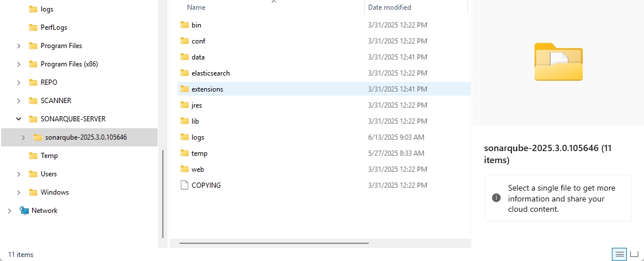
Task: Expand the sonarqube-2025.3.0.105646 tree node
Action: (23, 137)
